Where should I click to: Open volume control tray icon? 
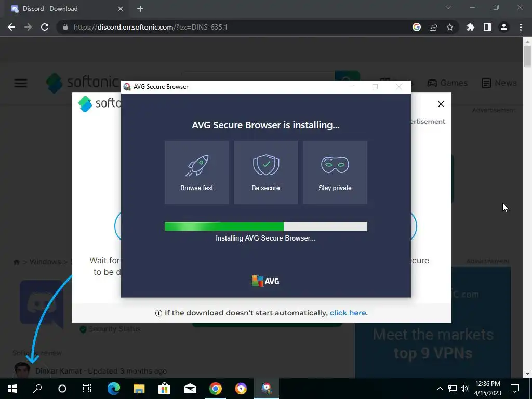click(464, 389)
